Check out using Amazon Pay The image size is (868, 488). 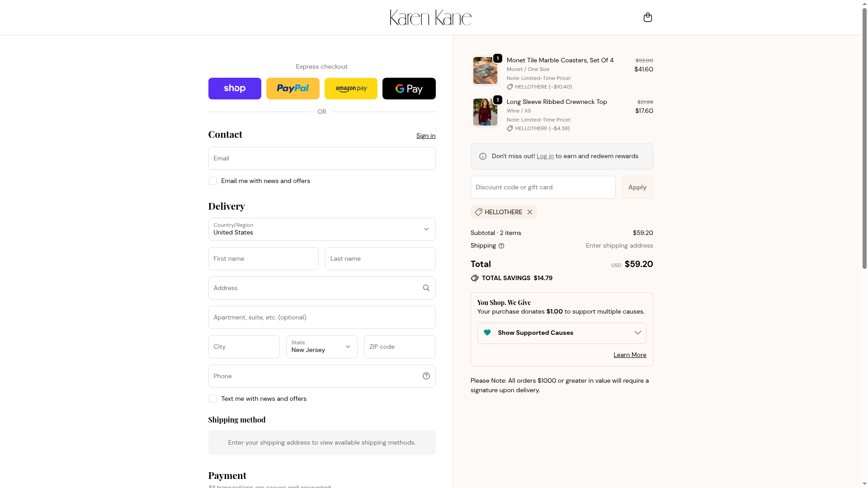pyautogui.click(x=351, y=89)
